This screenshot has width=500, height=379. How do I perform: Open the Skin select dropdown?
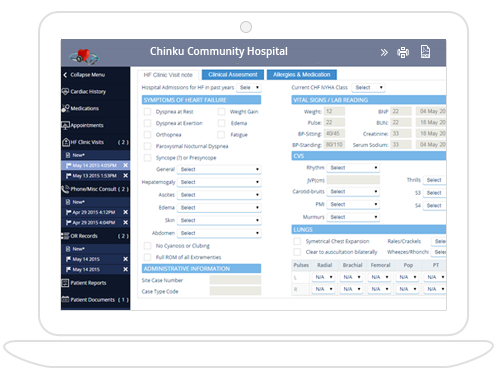pyautogui.click(x=219, y=220)
